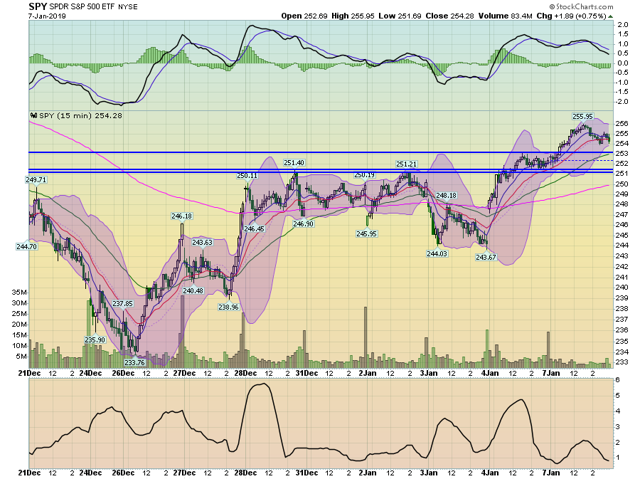Click the green up-arrow change indicator
640x479 pixels.
[610, 17]
